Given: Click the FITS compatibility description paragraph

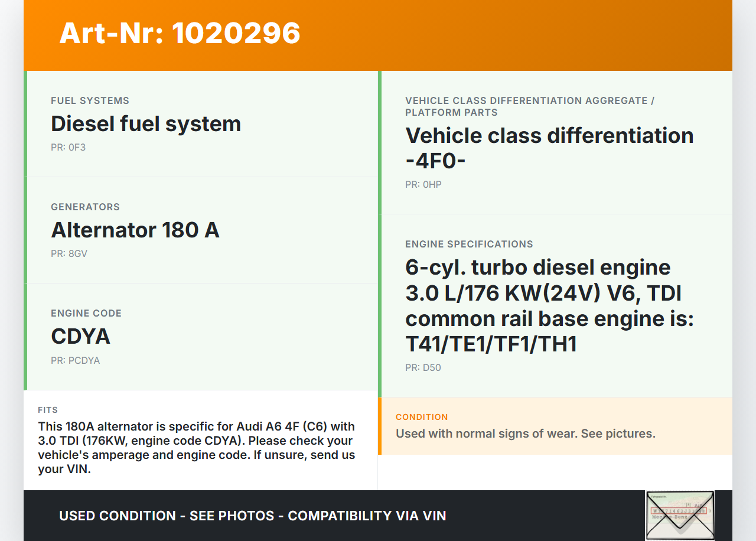Looking at the screenshot, I should [x=197, y=448].
